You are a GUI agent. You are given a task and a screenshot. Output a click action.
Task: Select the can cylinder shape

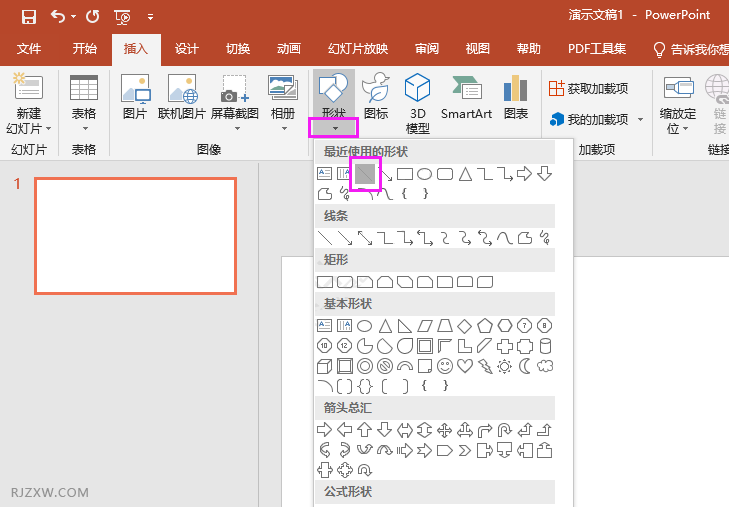point(545,346)
